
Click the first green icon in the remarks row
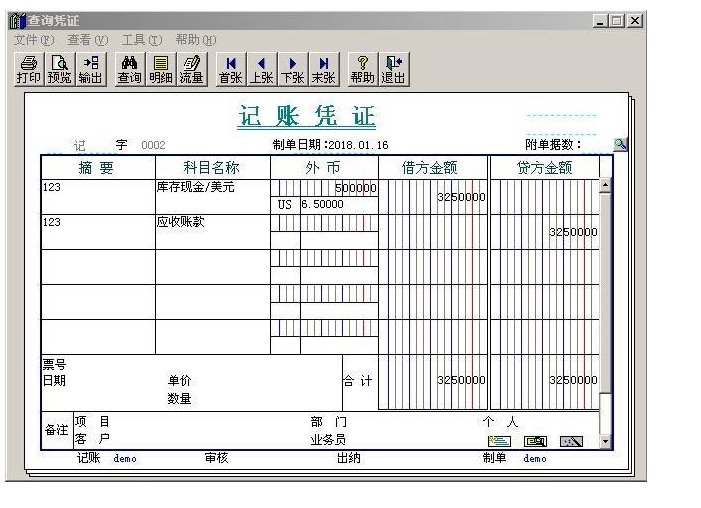point(499,441)
